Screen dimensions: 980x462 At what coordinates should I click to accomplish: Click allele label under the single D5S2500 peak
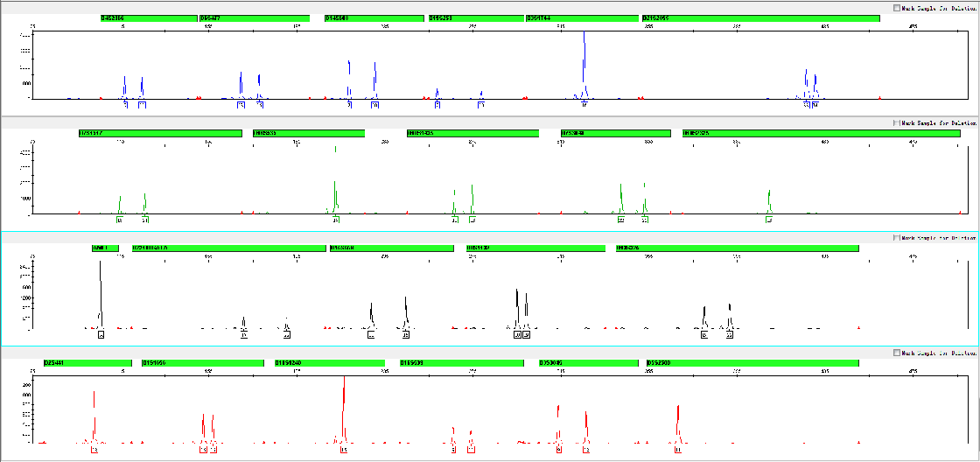(x=678, y=450)
